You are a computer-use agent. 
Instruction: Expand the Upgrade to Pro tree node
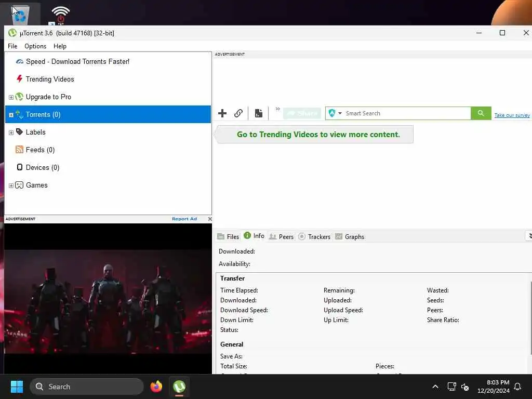click(11, 97)
